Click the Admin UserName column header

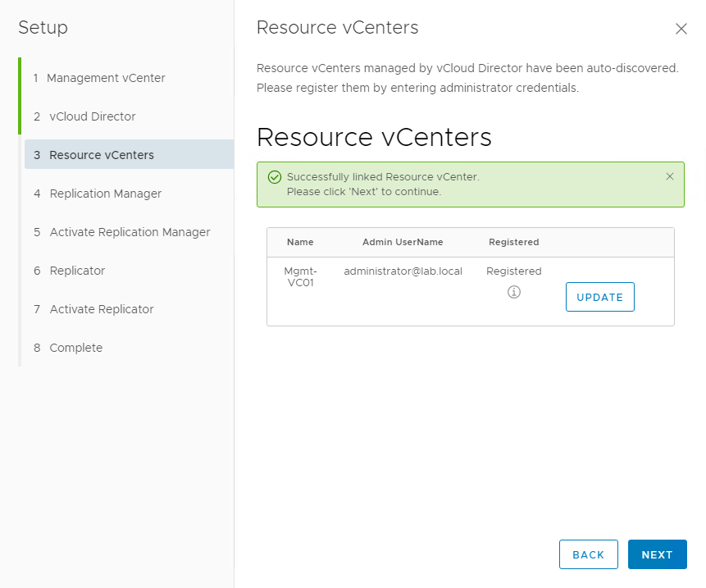pos(403,242)
